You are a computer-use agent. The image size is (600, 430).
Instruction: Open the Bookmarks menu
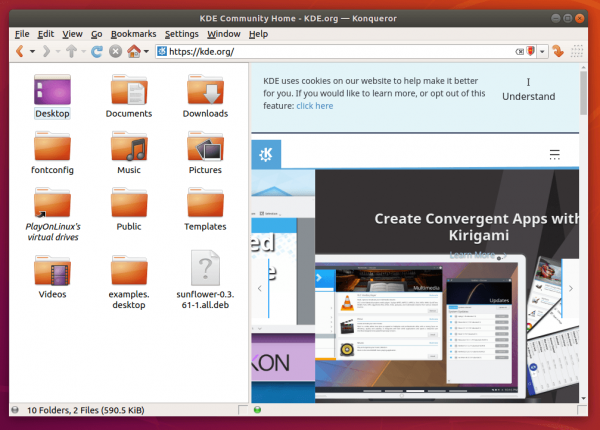coord(134,34)
